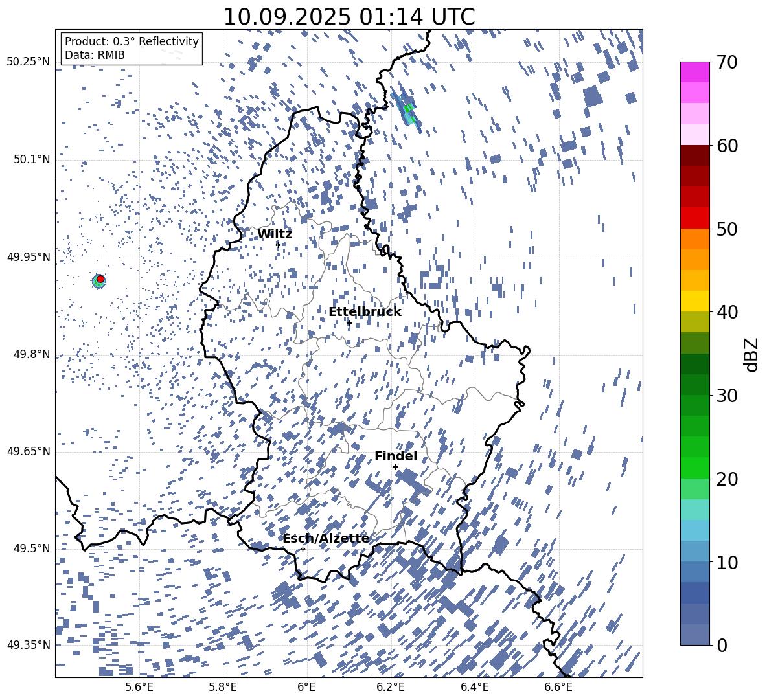Click the 5.8°E longitude label
The height and width of the screenshot is (700, 767).
coord(223,687)
